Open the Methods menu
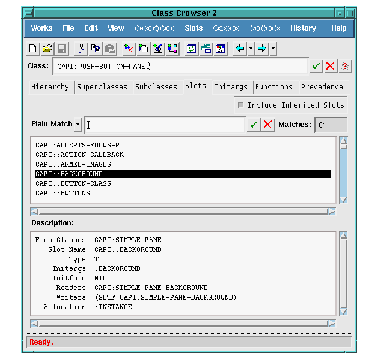The width and height of the screenshot is (379, 360). click(265, 28)
